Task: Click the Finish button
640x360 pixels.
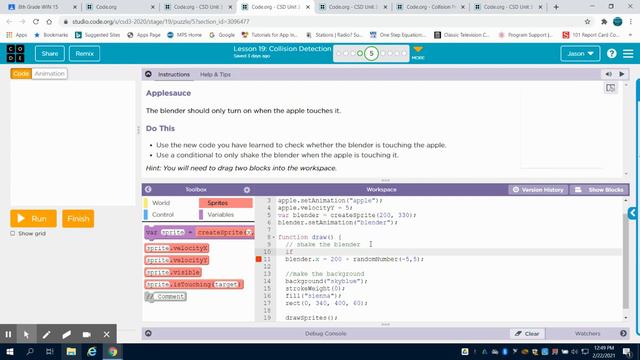Action: click(x=78, y=219)
